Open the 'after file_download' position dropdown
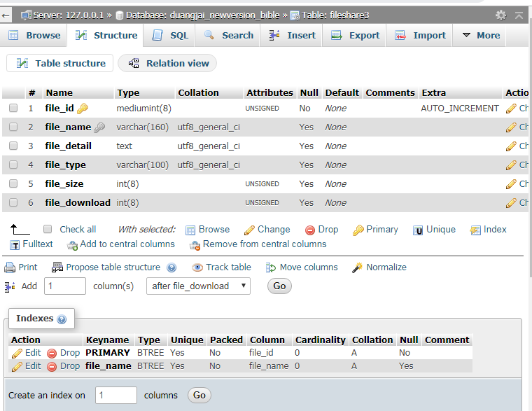This screenshot has width=532, height=411. 198,286
